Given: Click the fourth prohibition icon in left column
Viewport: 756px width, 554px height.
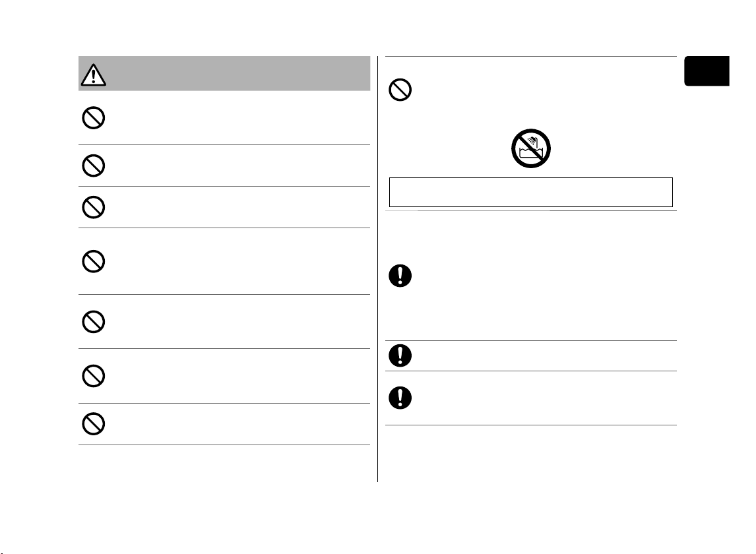Looking at the screenshot, I should click(x=94, y=261).
